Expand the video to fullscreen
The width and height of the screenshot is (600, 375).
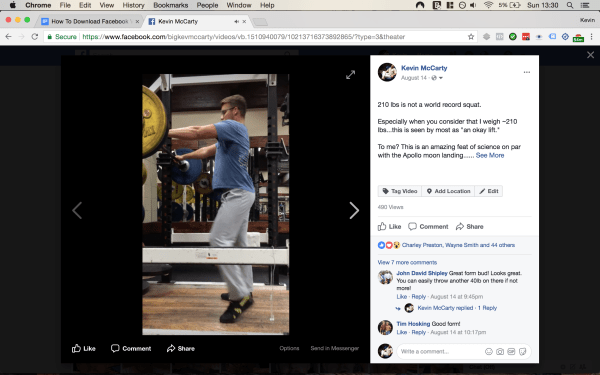(x=351, y=75)
